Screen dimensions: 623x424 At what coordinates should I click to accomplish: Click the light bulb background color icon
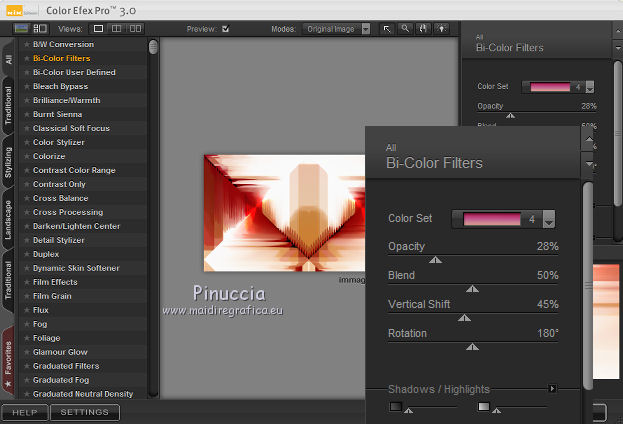coord(441,29)
